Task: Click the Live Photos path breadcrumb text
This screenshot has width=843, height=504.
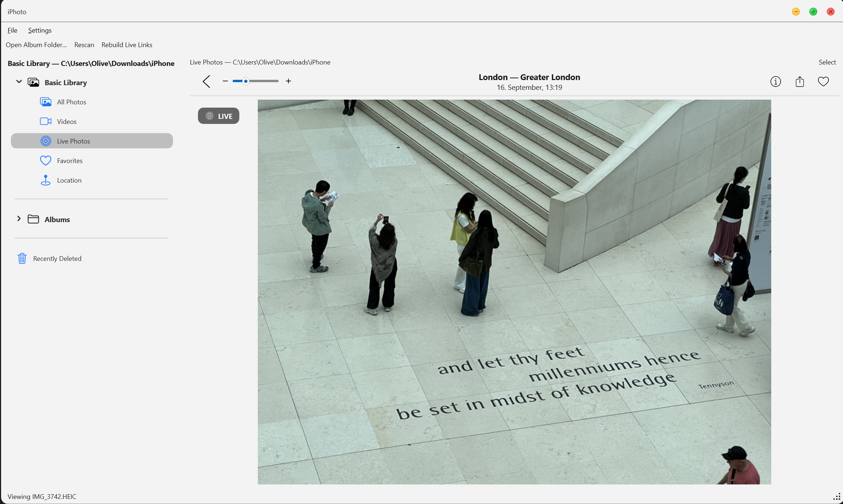Action: tap(260, 62)
